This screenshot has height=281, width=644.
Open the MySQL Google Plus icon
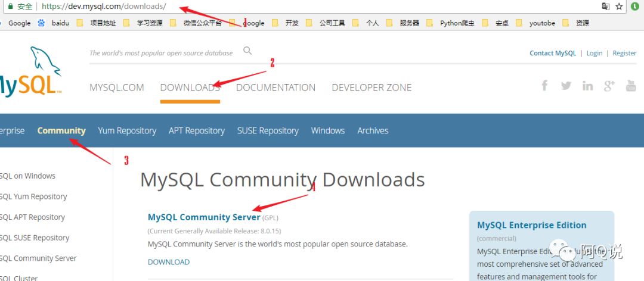609,85
